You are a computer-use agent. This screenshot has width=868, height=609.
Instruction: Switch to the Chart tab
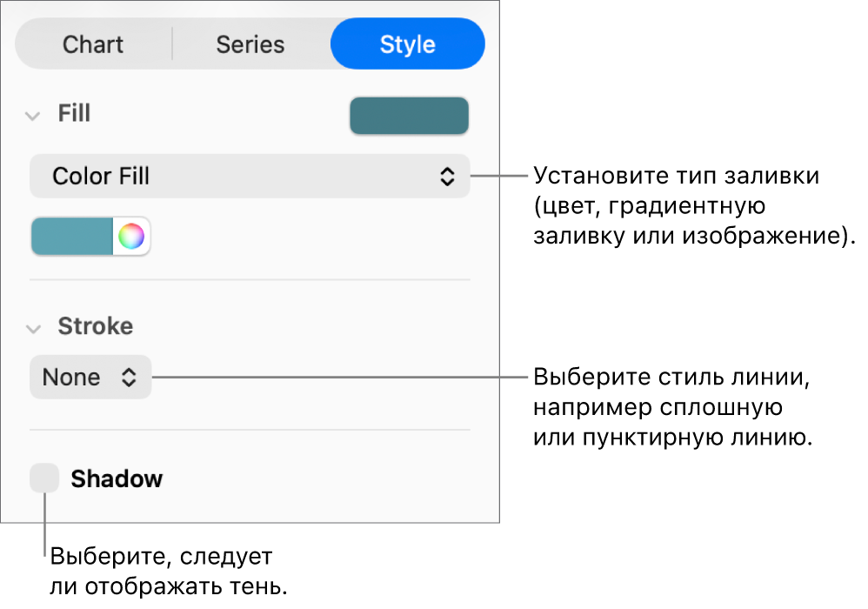(x=93, y=44)
